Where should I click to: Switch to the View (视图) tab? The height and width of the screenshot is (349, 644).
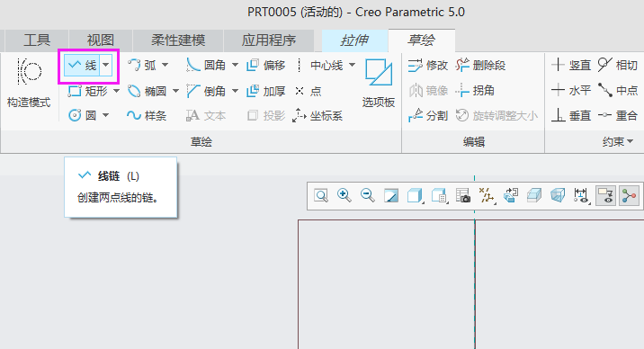pos(101,40)
